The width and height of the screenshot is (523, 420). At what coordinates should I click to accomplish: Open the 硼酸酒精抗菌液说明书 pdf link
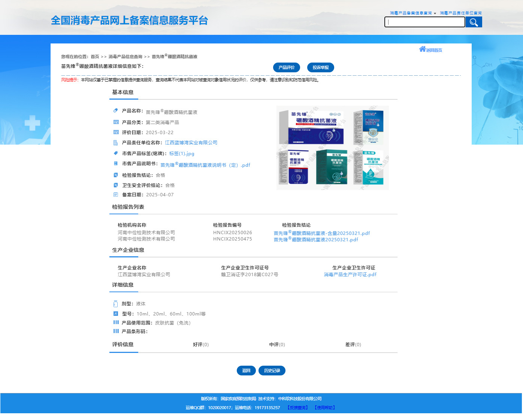point(205,165)
